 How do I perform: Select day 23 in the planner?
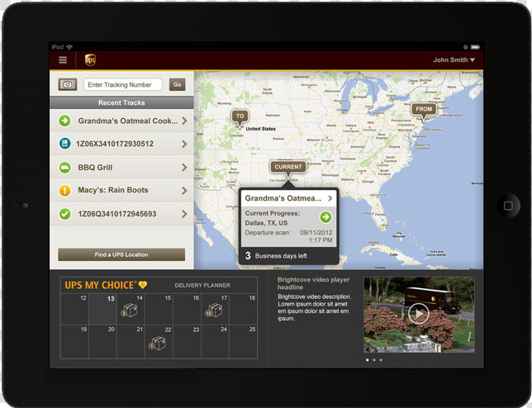(188, 342)
